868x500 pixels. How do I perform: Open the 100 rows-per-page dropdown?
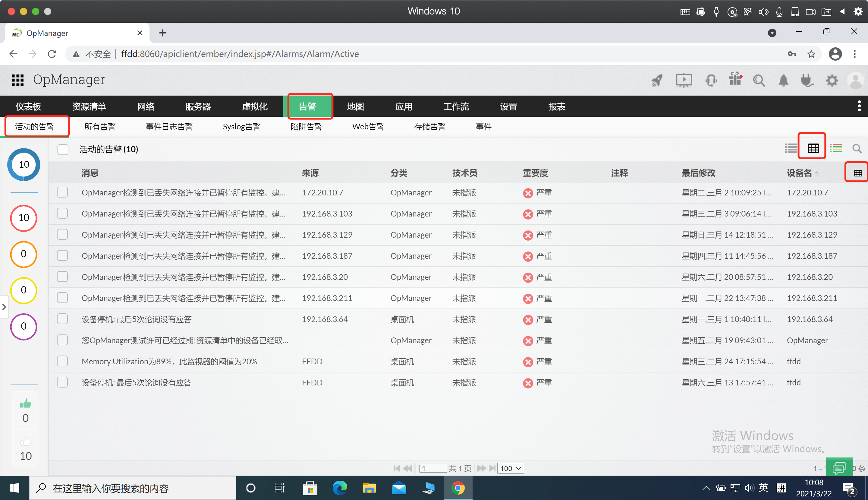(x=510, y=468)
